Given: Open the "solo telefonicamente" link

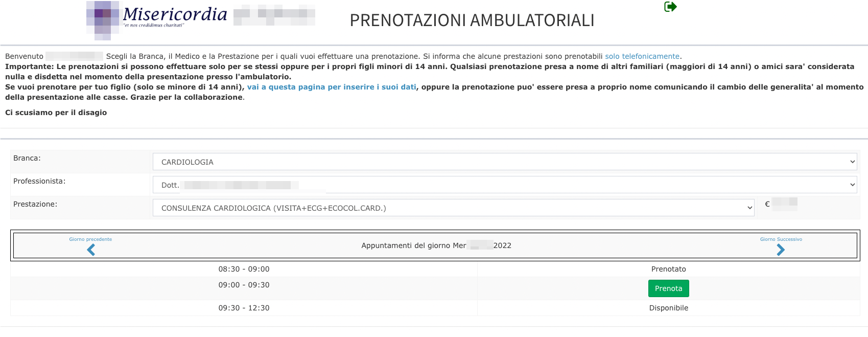Looking at the screenshot, I should [642, 56].
